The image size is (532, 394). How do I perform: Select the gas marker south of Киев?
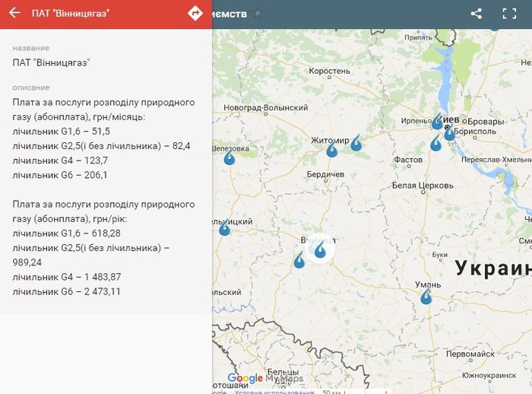[436, 143]
